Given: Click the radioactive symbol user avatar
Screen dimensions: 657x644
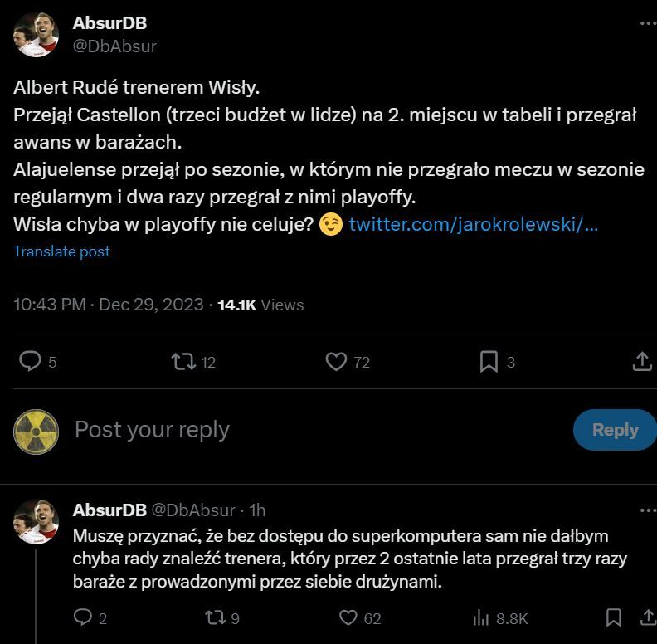Looking at the screenshot, I should 36,432.
